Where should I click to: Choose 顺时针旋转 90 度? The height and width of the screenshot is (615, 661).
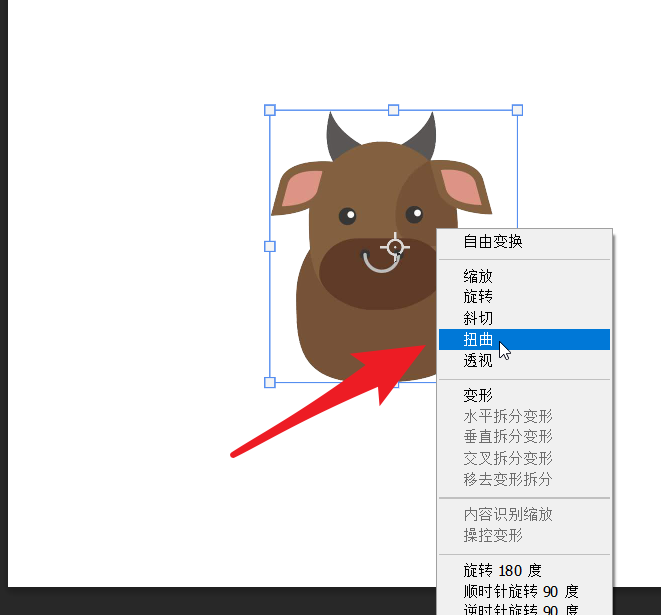524,591
